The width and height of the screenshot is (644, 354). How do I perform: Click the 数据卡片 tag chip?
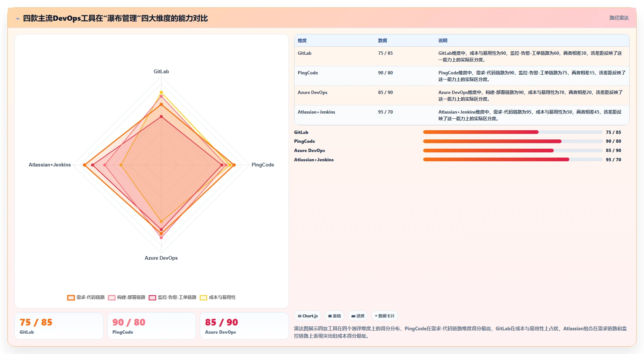point(385,316)
